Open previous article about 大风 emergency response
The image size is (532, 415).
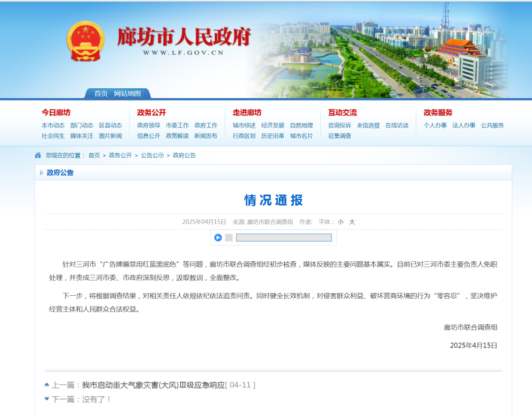[x=153, y=385]
